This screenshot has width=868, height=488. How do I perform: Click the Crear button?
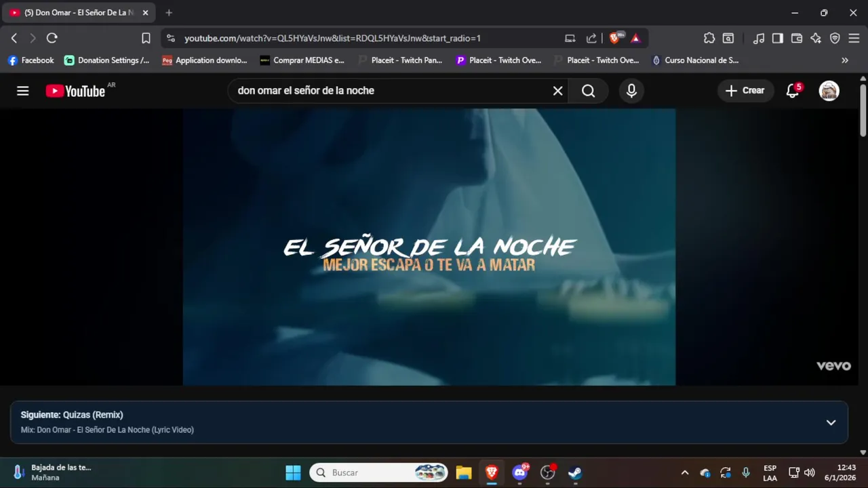pyautogui.click(x=745, y=91)
